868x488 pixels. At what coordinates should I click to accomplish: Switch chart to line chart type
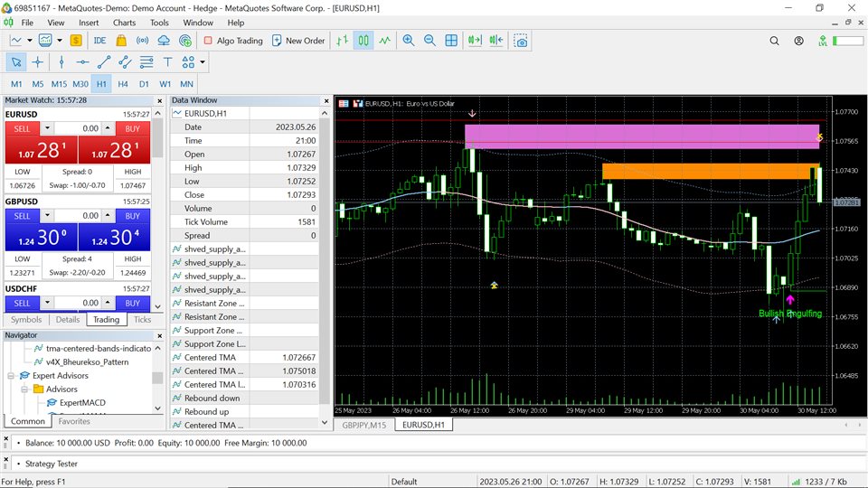coord(385,41)
